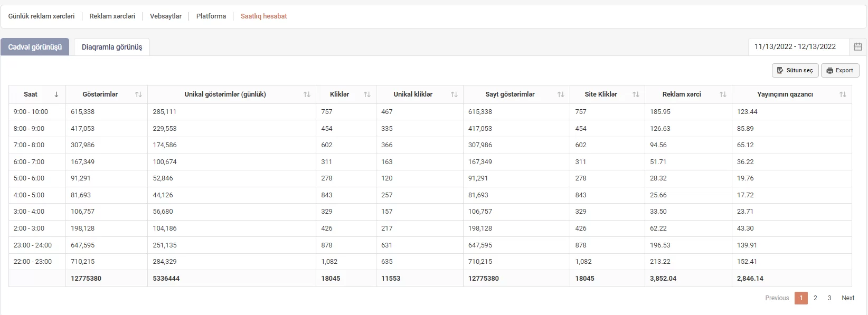Sort by Unikal göstərimlər (günlük) arrows
The height and width of the screenshot is (315, 868).
coord(307,94)
